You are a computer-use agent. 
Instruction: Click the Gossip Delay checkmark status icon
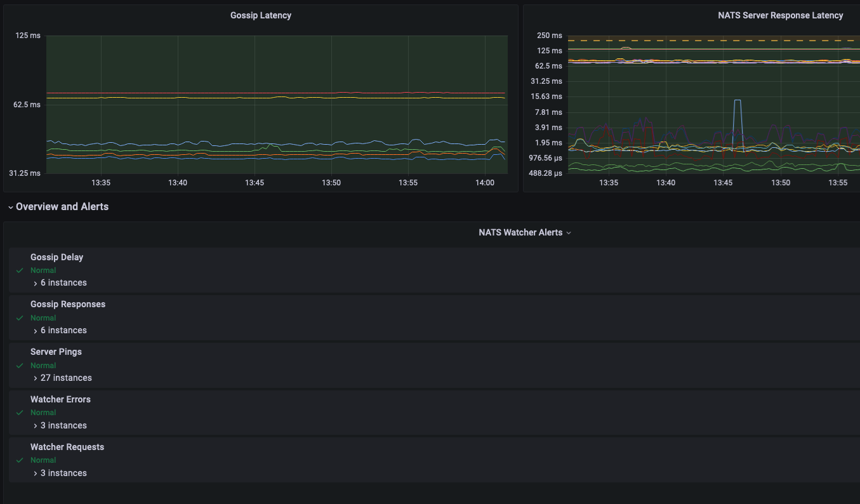(20, 270)
